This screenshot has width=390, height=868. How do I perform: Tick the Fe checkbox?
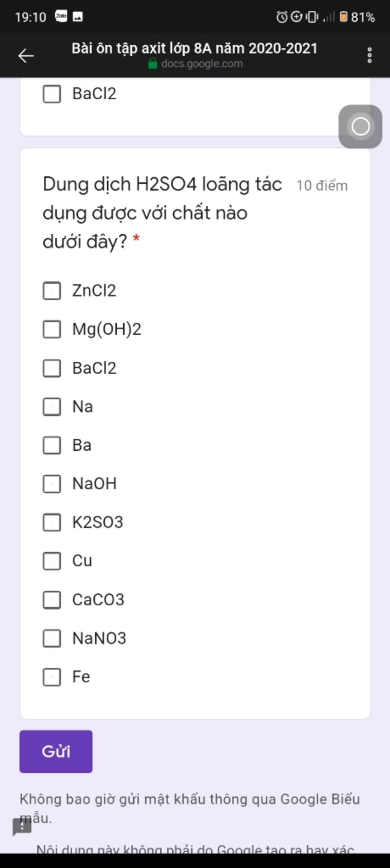click(x=52, y=677)
